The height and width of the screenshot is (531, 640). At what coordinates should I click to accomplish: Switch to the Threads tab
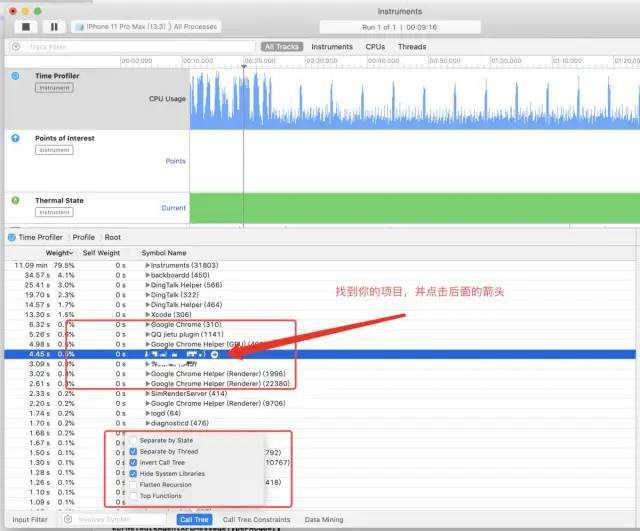coord(412,47)
